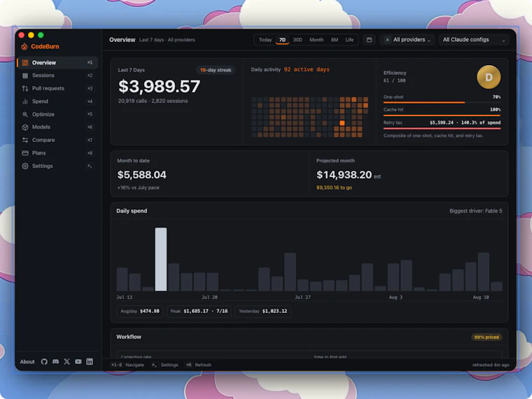Open the calendar date picker icon
This screenshot has width=532, height=399.
[x=369, y=40]
